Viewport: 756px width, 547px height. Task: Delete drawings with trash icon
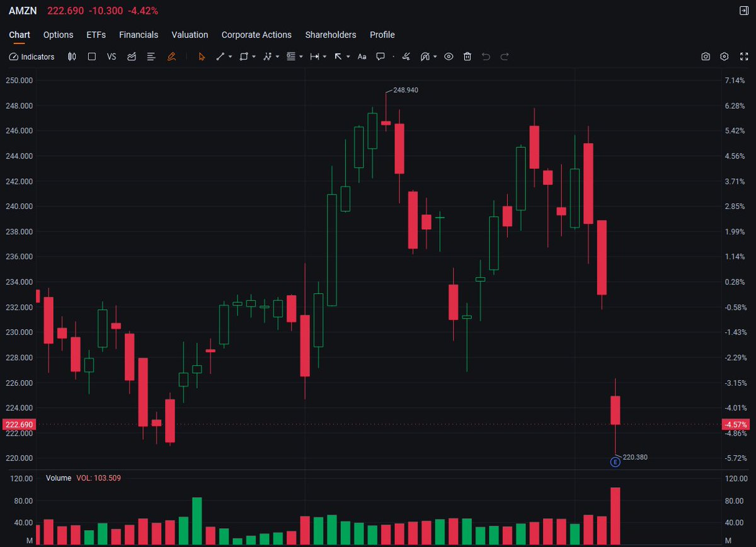click(467, 57)
